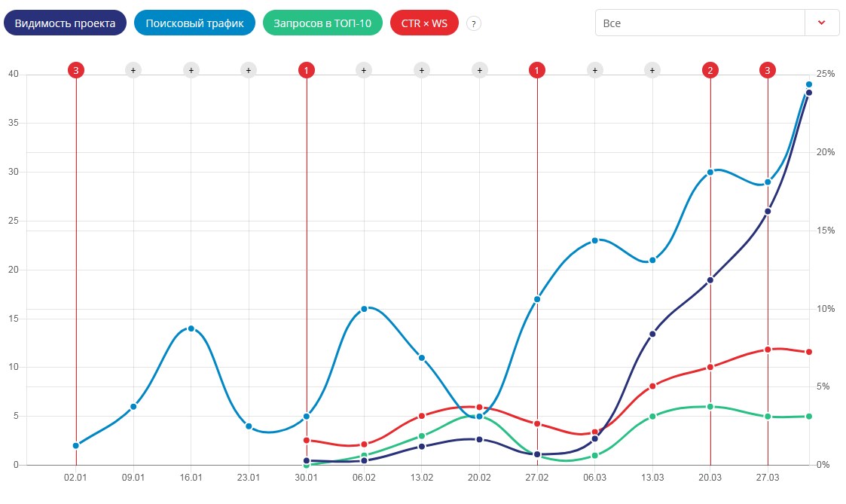846x504 pixels.
Task: Expand the red chevron dropdown arrow
Action: pyautogui.click(x=822, y=23)
